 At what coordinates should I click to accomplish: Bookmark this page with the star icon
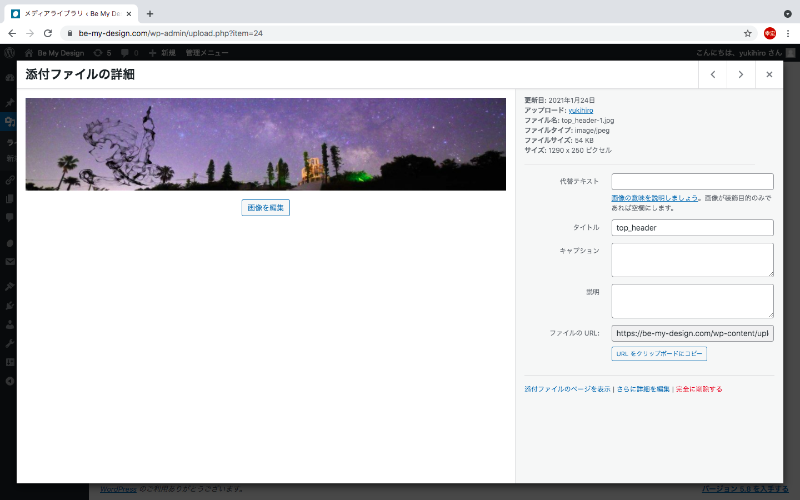click(x=747, y=33)
